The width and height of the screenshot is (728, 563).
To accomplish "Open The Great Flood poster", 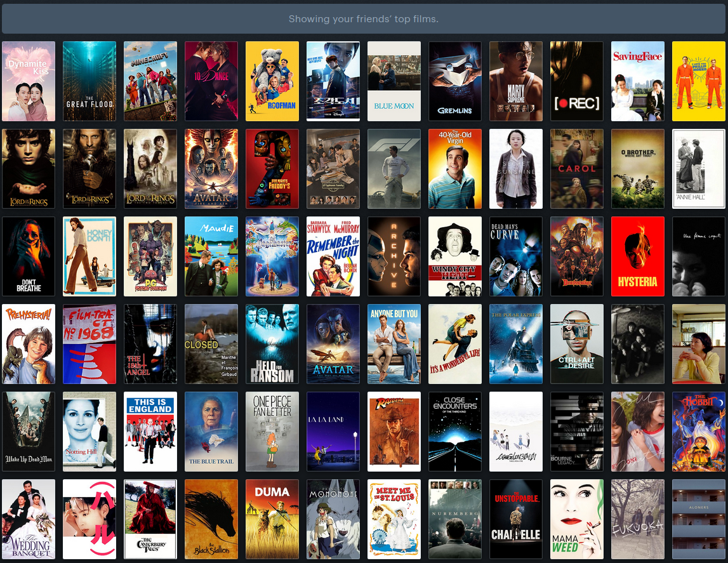I will 89,81.
